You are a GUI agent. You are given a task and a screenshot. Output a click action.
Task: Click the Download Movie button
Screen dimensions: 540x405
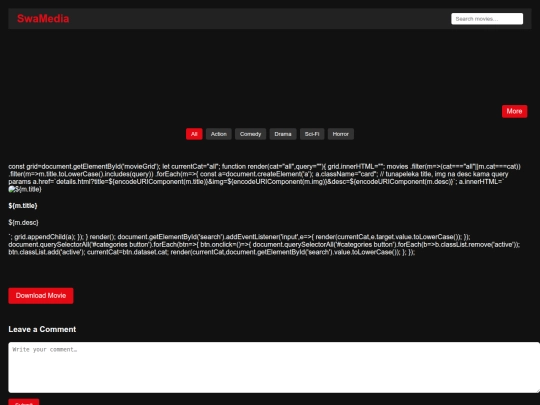[x=41, y=296]
